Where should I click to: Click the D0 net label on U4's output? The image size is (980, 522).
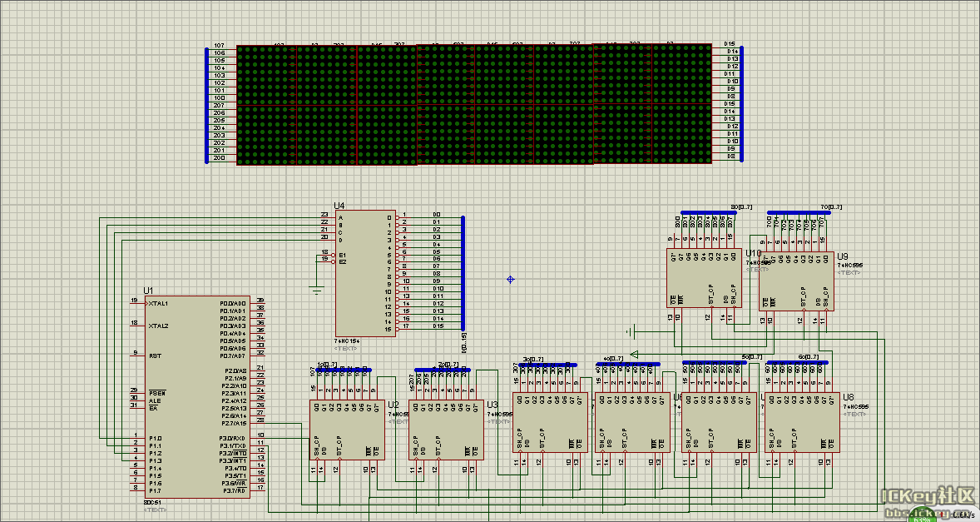pos(437,215)
